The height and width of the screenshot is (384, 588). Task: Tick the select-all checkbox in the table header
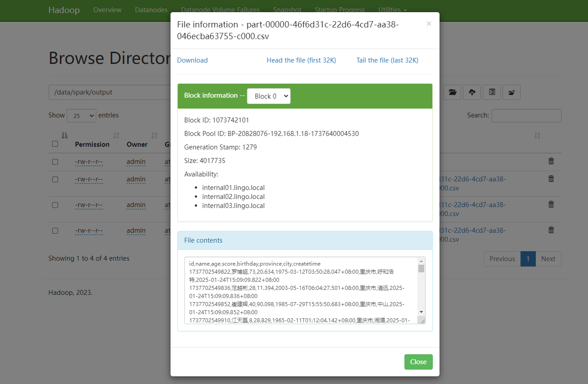click(55, 144)
